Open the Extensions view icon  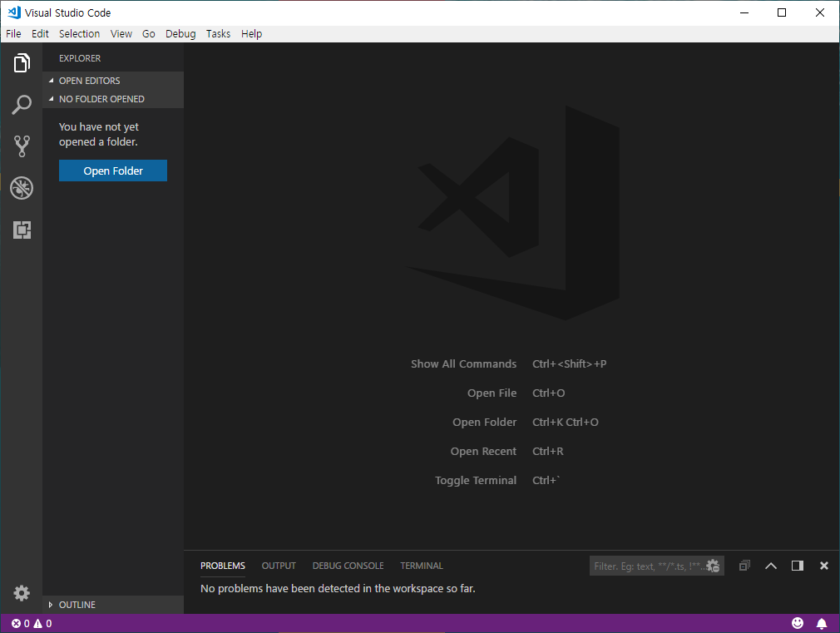point(22,230)
